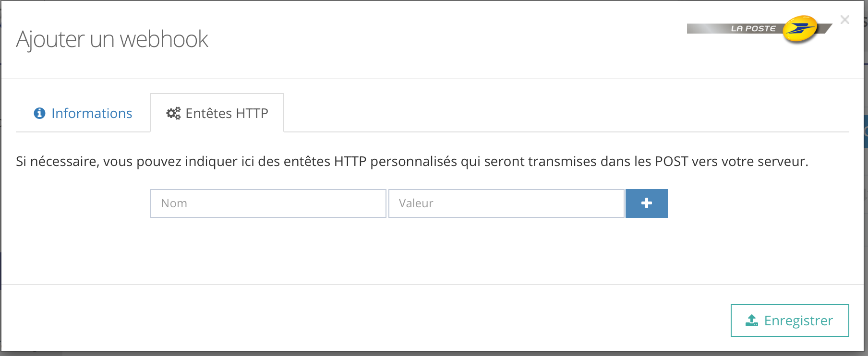Image resolution: width=868 pixels, height=356 pixels.
Task: Click the Valeur placeholder text
Action: [416, 203]
